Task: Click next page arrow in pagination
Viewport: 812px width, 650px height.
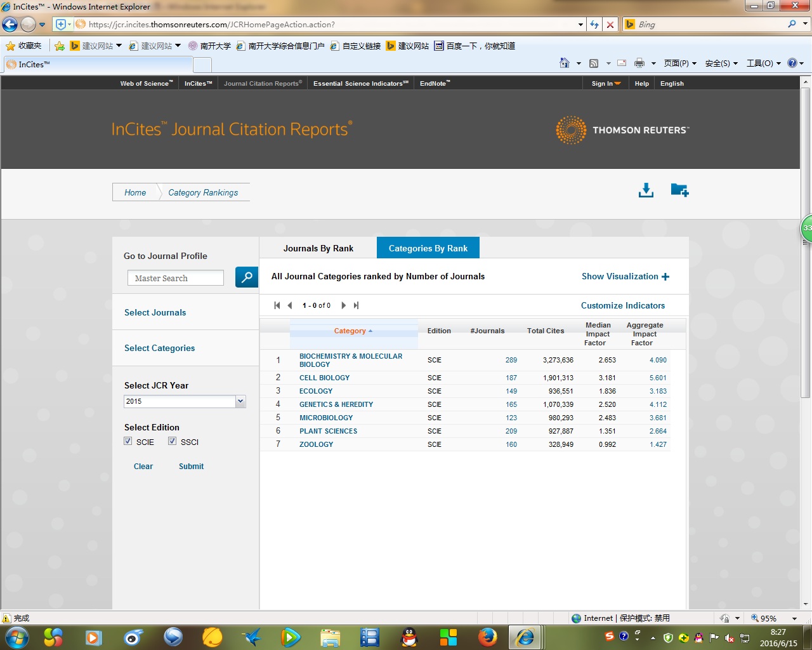Action: pyautogui.click(x=344, y=305)
